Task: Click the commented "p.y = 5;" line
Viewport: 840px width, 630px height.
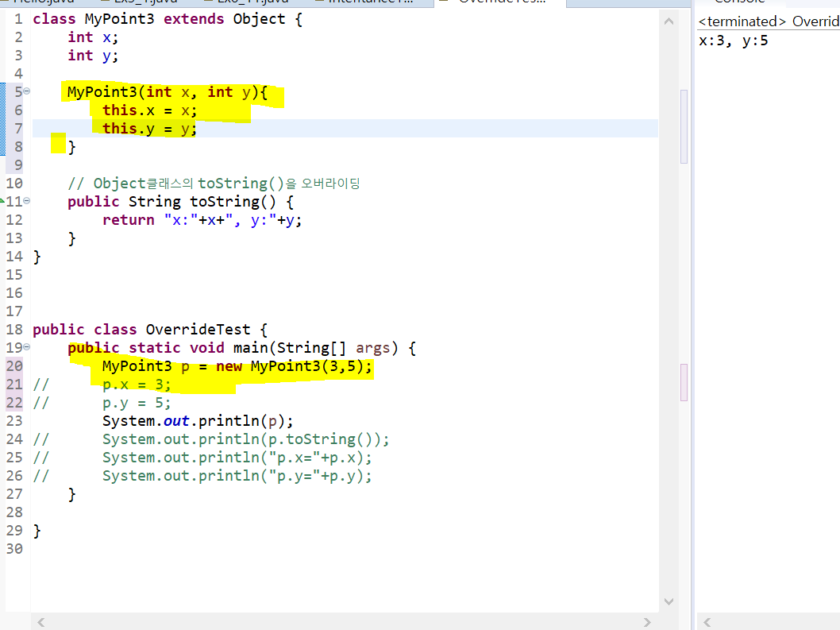Action: coord(137,403)
